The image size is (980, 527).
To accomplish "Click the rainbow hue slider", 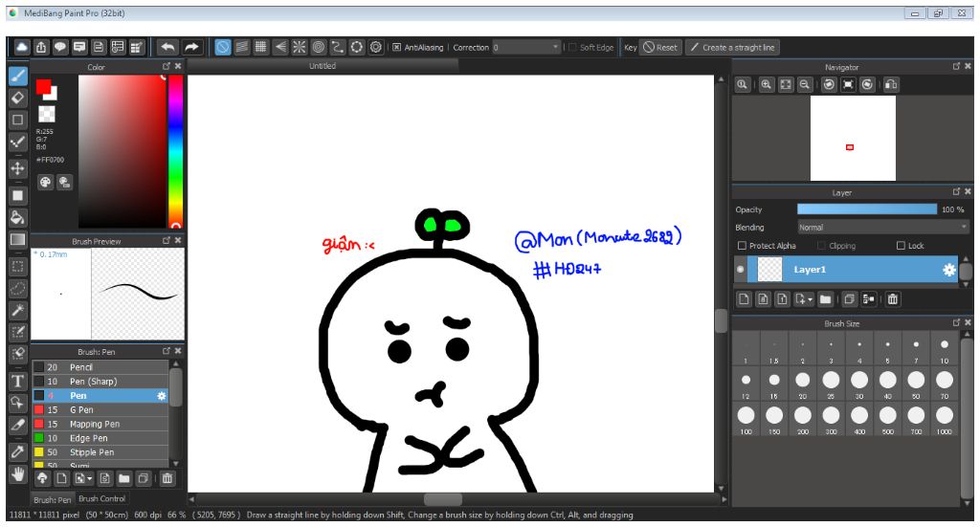I will tap(176, 151).
